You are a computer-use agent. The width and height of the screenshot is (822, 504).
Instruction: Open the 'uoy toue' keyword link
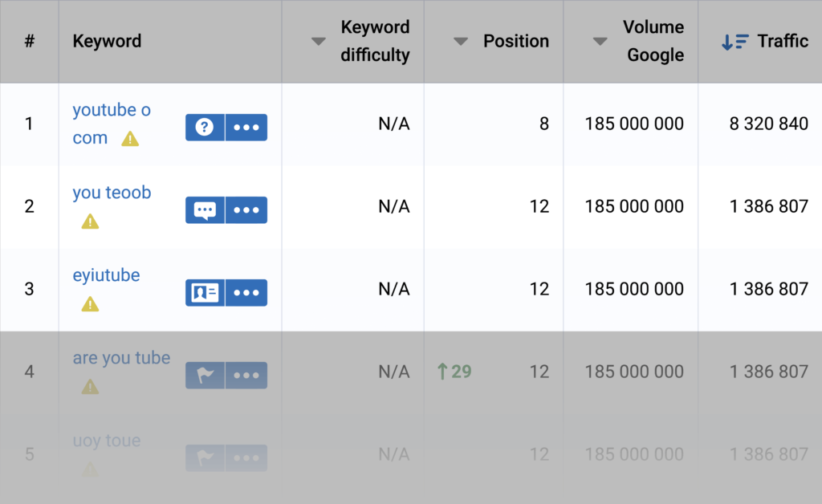point(107,441)
